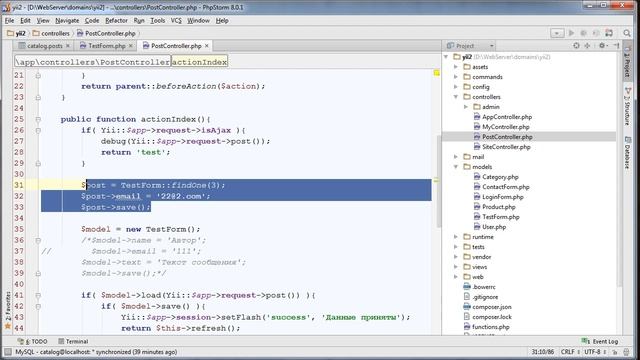Select MyController.php in project tree
The height and width of the screenshot is (360, 640).
pos(505,127)
